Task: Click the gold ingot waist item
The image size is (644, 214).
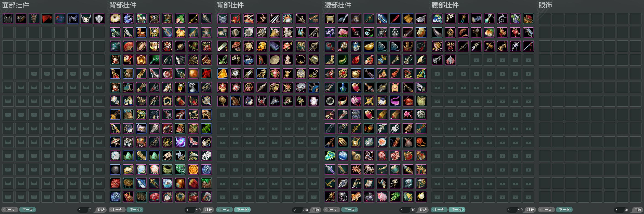Action: [369, 46]
